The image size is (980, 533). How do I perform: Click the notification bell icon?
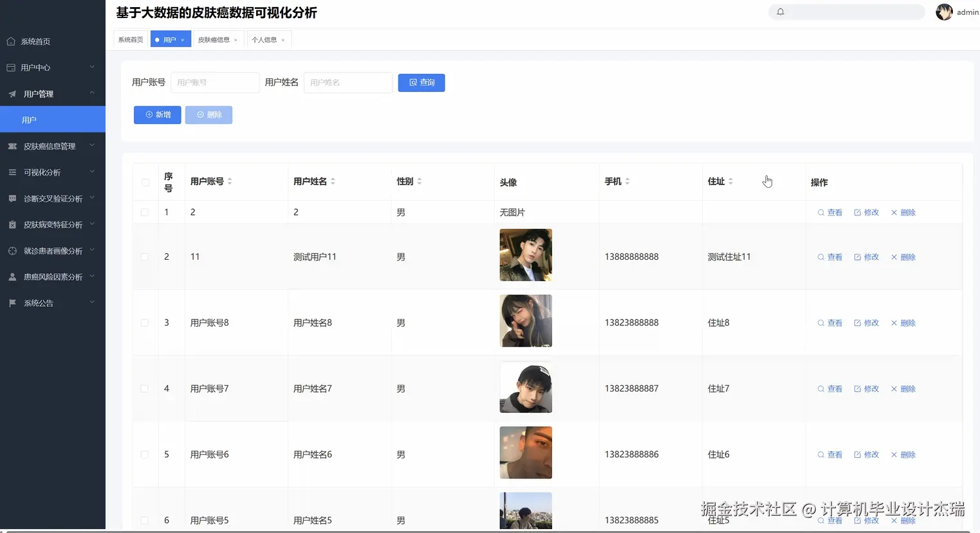click(x=780, y=12)
